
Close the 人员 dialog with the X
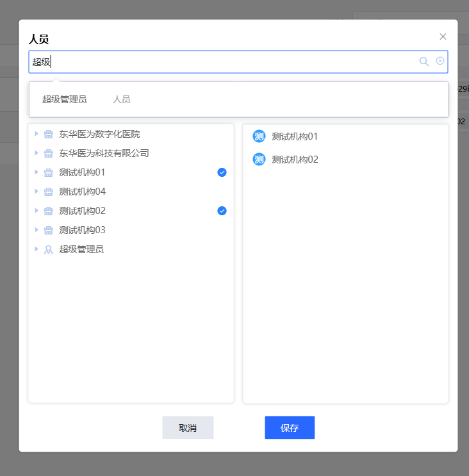[443, 37]
